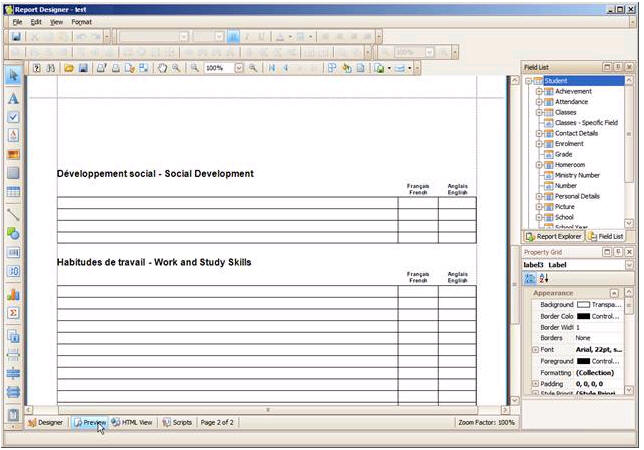Choose the Line control tool
Screen dimensions: 644x450
point(13,213)
